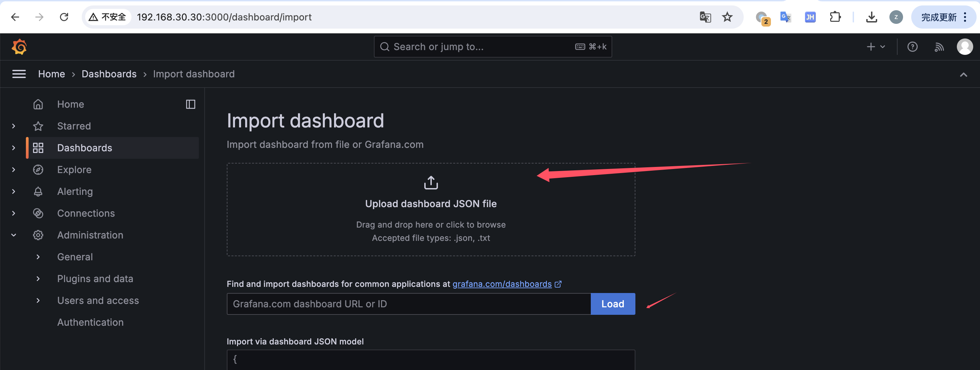This screenshot has width=980, height=370.
Task: Click the Grafana logo icon
Action: pos(19,47)
